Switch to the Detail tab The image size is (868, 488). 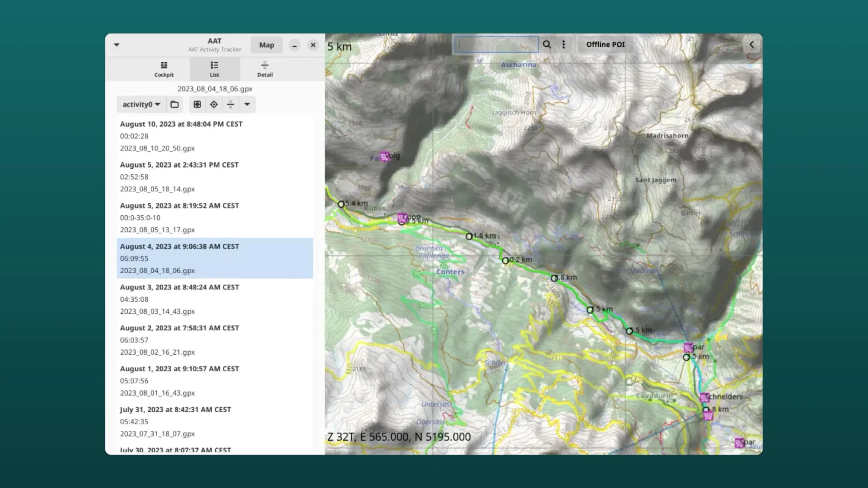pyautogui.click(x=265, y=69)
